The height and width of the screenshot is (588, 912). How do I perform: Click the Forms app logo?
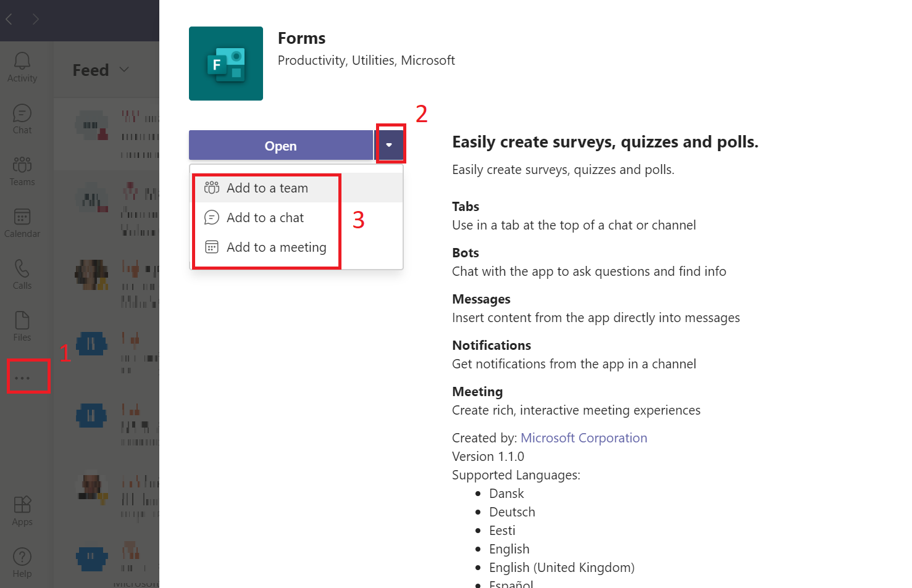(226, 64)
